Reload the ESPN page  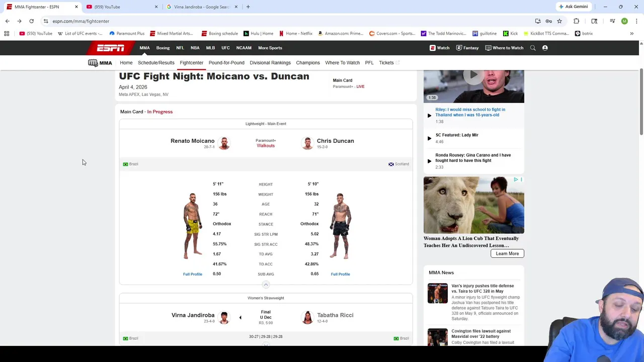point(31,21)
